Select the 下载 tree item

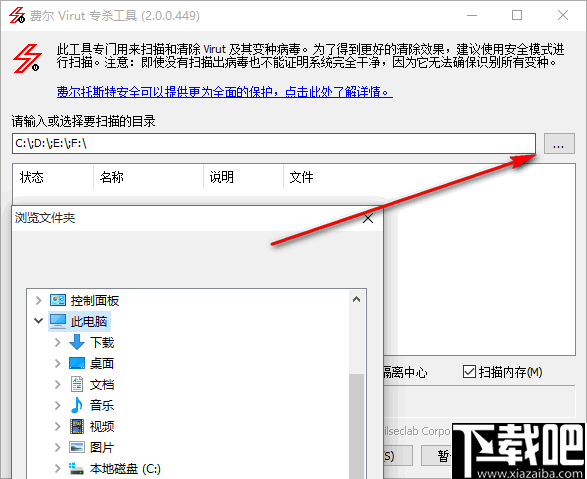coord(102,342)
